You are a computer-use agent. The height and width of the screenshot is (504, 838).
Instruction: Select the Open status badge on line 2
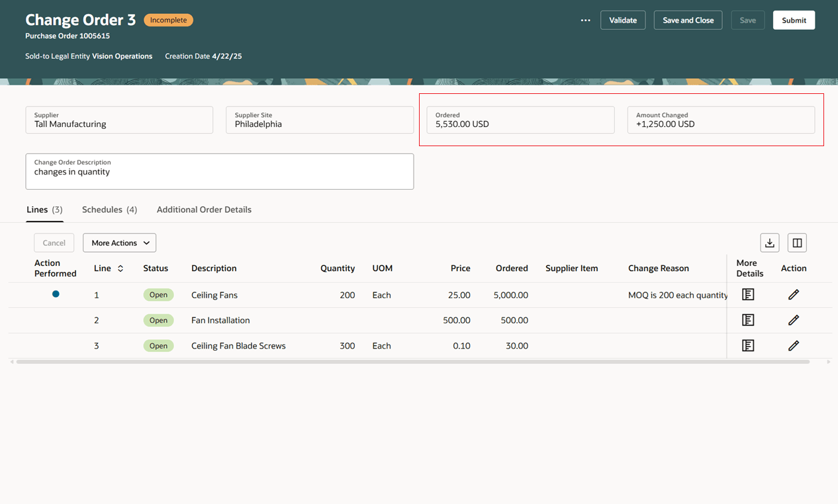158,319
